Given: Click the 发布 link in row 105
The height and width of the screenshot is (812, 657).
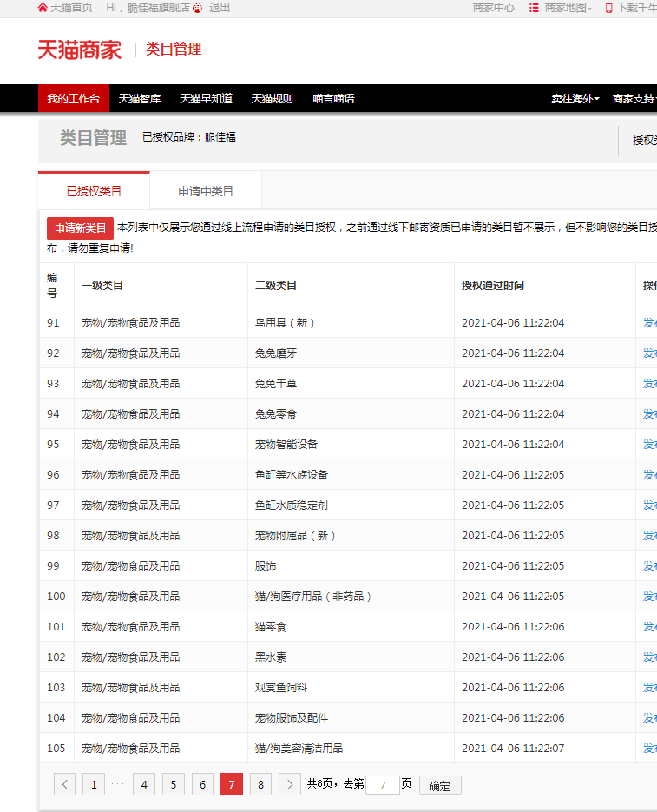Looking at the screenshot, I should (x=650, y=749).
